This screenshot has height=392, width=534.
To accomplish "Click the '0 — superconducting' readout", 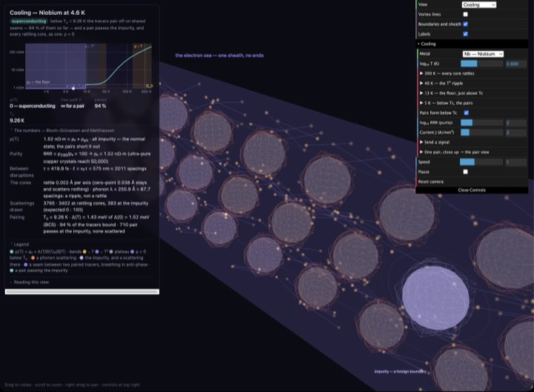I will (33, 106).
